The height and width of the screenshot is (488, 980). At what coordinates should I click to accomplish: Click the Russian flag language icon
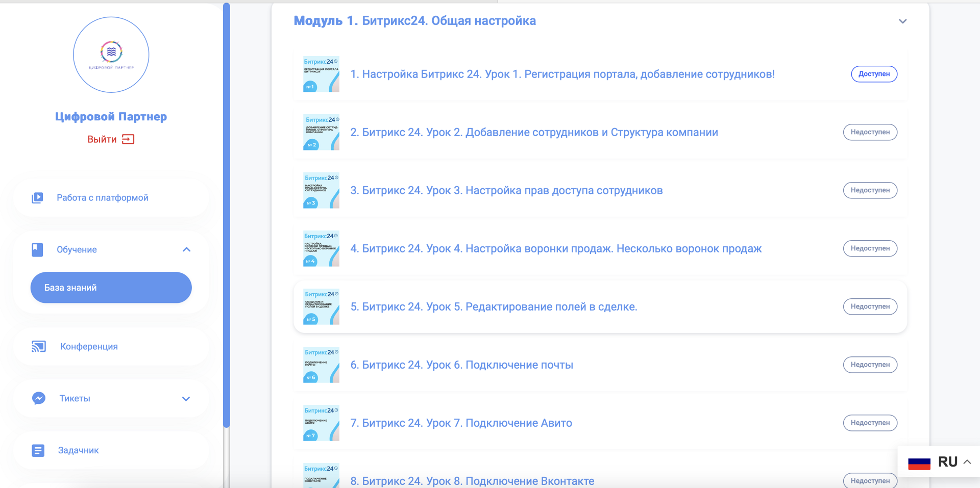point(919,463)
